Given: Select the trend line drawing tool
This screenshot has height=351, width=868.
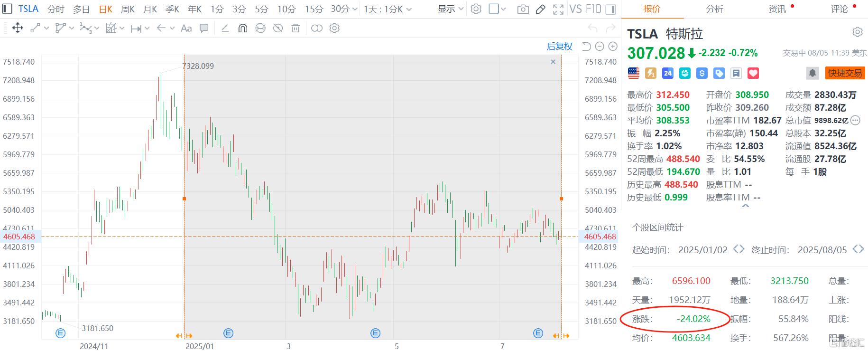Looking at the screenshot, I should [36, 28].
